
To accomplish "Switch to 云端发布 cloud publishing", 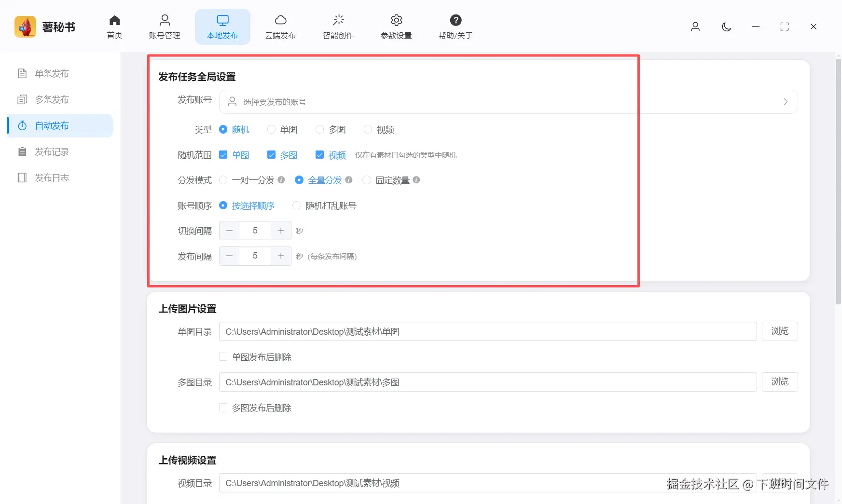I will (x=280, y=27).
